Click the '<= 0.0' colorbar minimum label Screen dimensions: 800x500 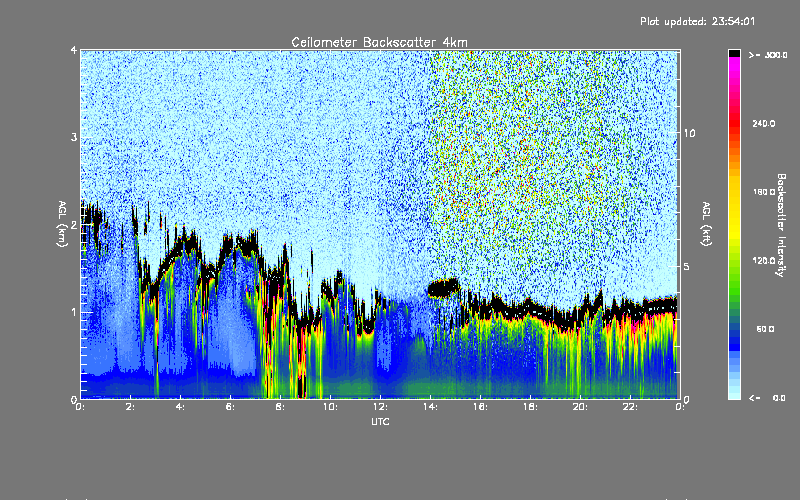pos(767,398)
